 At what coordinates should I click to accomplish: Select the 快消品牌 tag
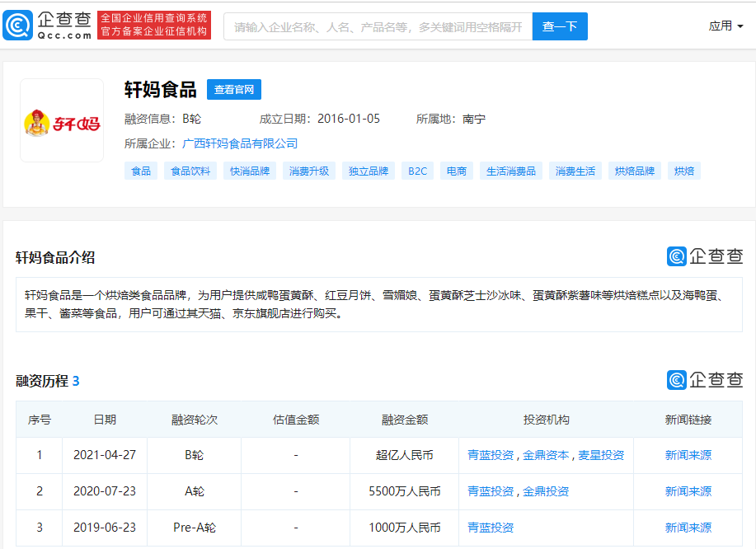pyautogui.click(x=250, y=171)
